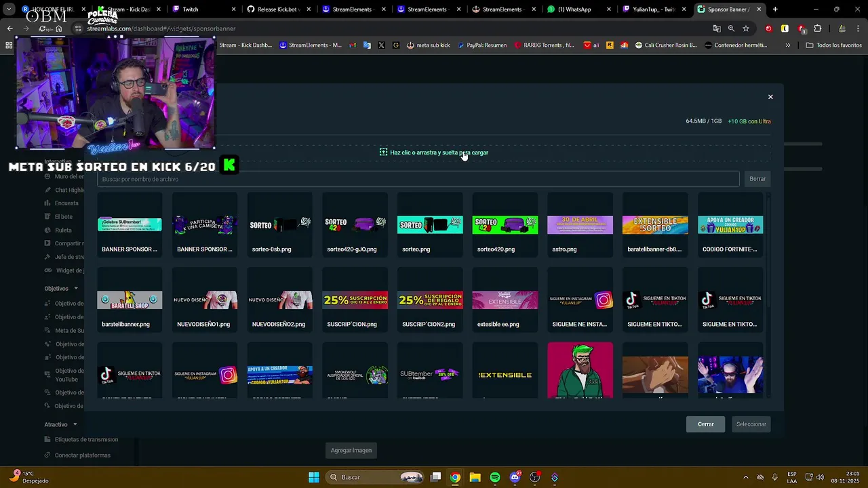
Task: Close the media gallery with the X icon
Action: pos(770,97)
